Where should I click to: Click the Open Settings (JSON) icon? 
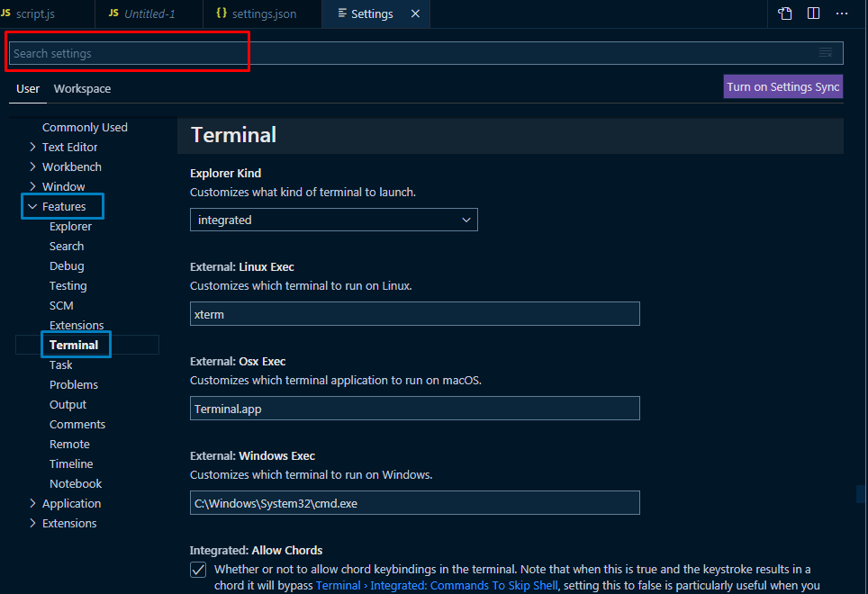(785, 13)
